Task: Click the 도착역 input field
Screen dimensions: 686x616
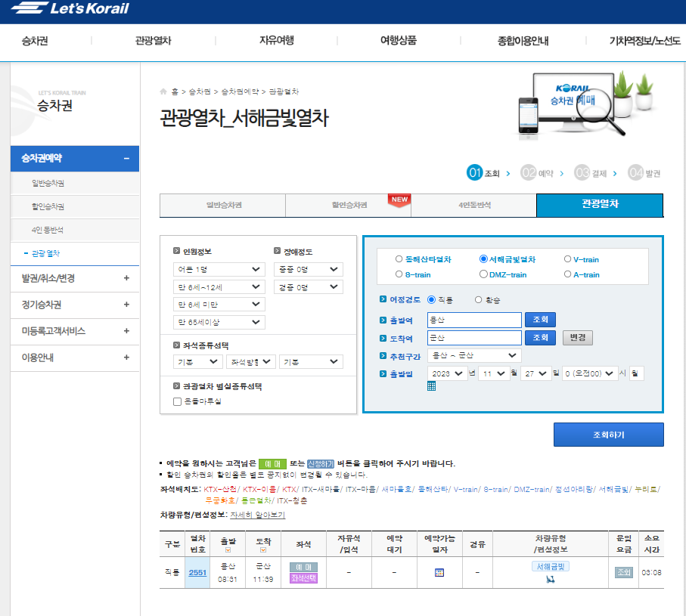Action: click(474, 338)
